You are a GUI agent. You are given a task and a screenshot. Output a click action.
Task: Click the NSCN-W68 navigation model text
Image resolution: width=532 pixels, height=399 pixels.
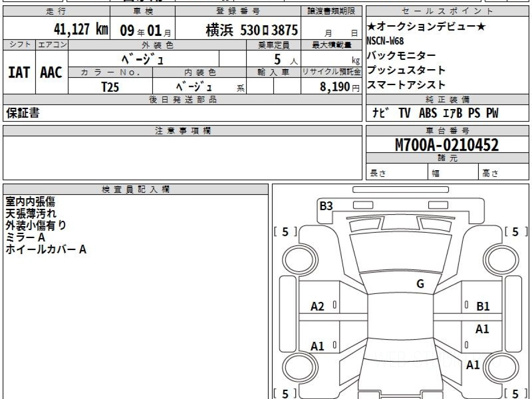[385, 41]
